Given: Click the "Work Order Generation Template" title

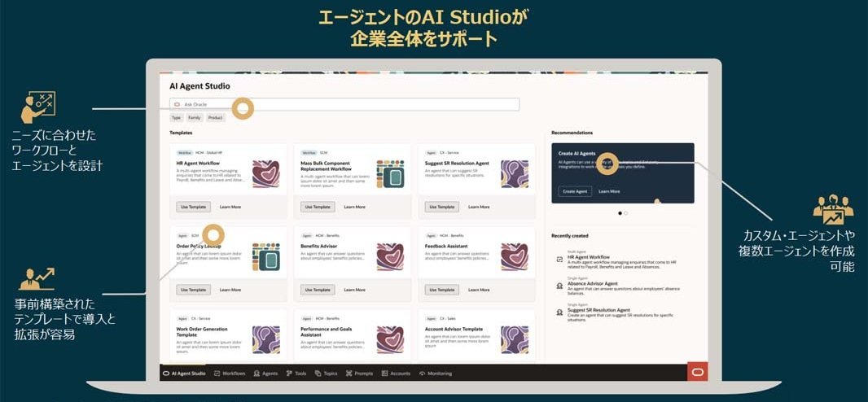Looking at the screenshot, I should click(x=202, y=332).
